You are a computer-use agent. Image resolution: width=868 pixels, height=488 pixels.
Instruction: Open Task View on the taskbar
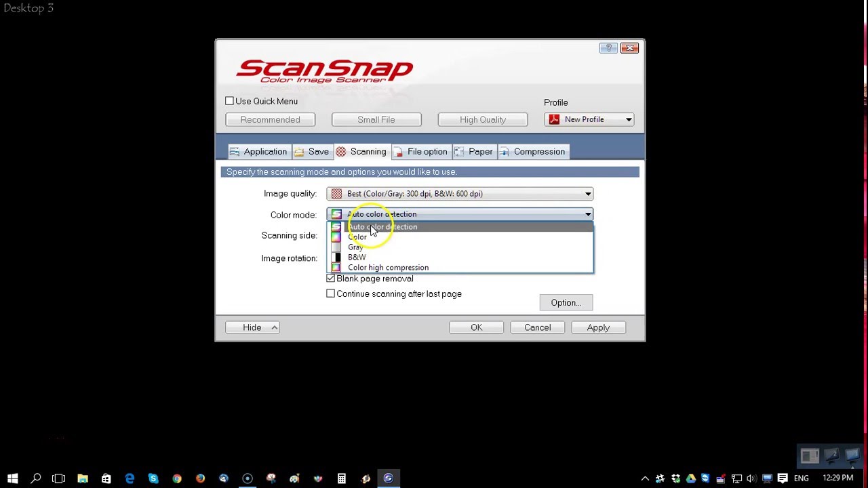(x=59, y=479)
